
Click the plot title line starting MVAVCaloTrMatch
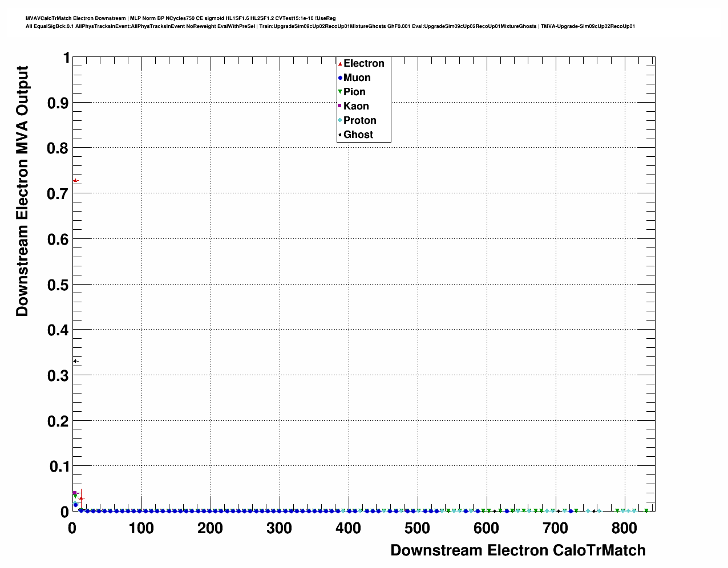click(x=181, y=18)
